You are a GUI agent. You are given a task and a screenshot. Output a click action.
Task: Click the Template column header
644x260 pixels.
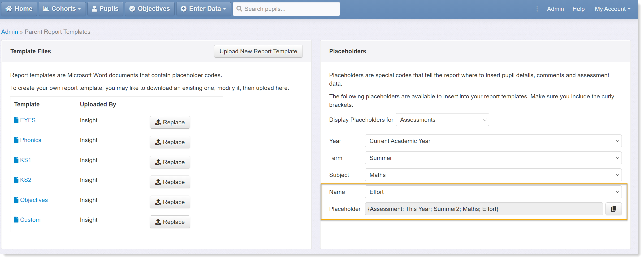coord(27,104)
